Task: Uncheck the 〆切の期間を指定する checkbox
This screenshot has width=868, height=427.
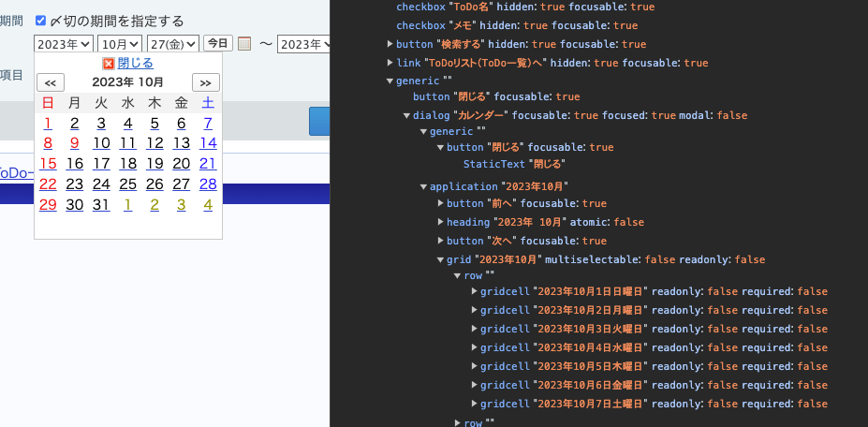Action: [40, 21]
